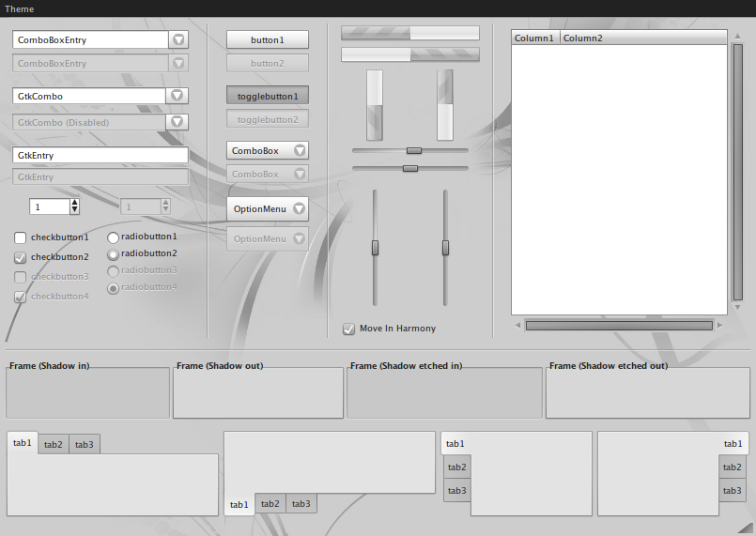Click the top horizontal progress bar
The height and width of the screenshot is (536, 756).
click(410, 33)
